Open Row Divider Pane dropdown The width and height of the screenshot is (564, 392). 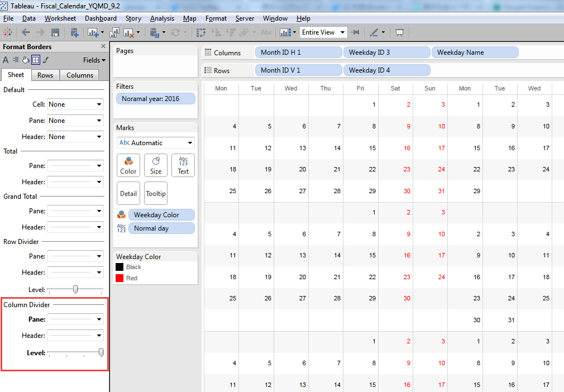click(x=75, y=256)
